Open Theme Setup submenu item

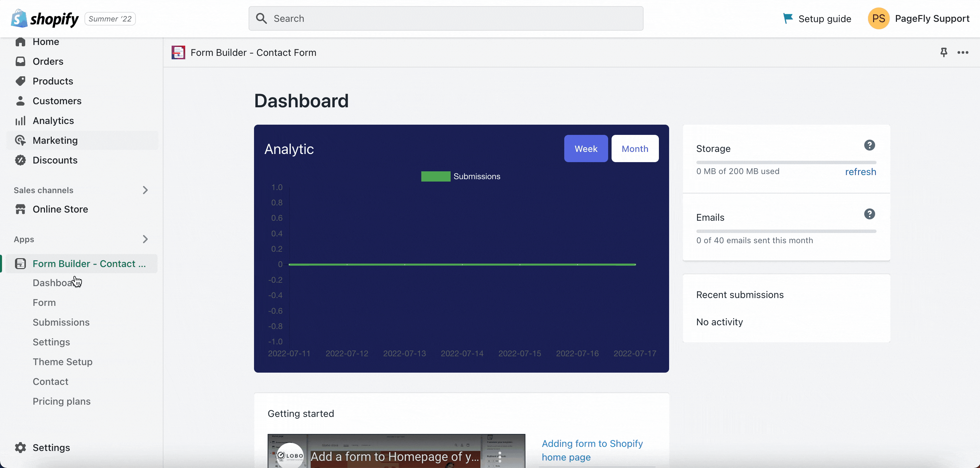click(63, 362)
